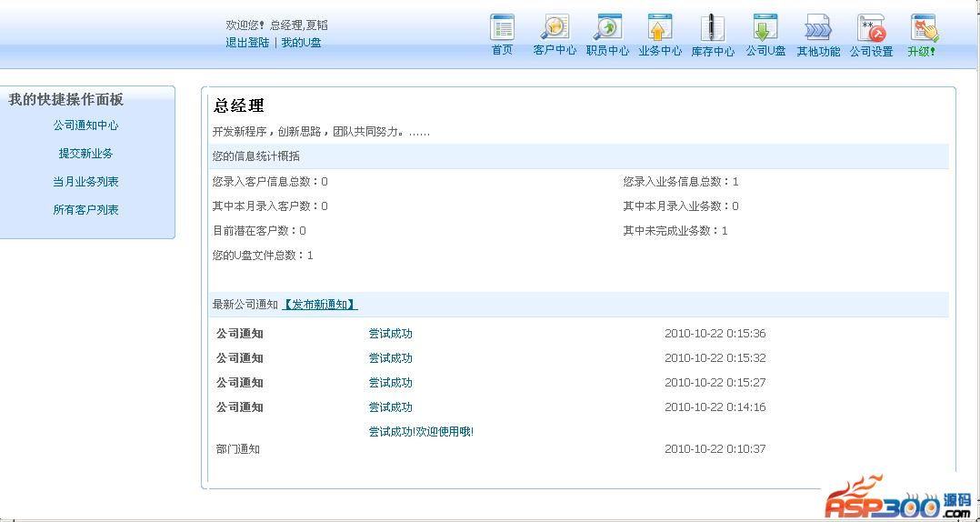Click the 我的快捷操作面板 panel title
The height and width of the screenshot is (522, 980).
click(65, 99)
